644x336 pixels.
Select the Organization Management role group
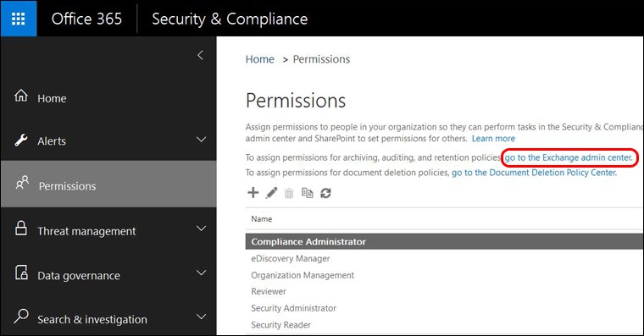[303, 275]
